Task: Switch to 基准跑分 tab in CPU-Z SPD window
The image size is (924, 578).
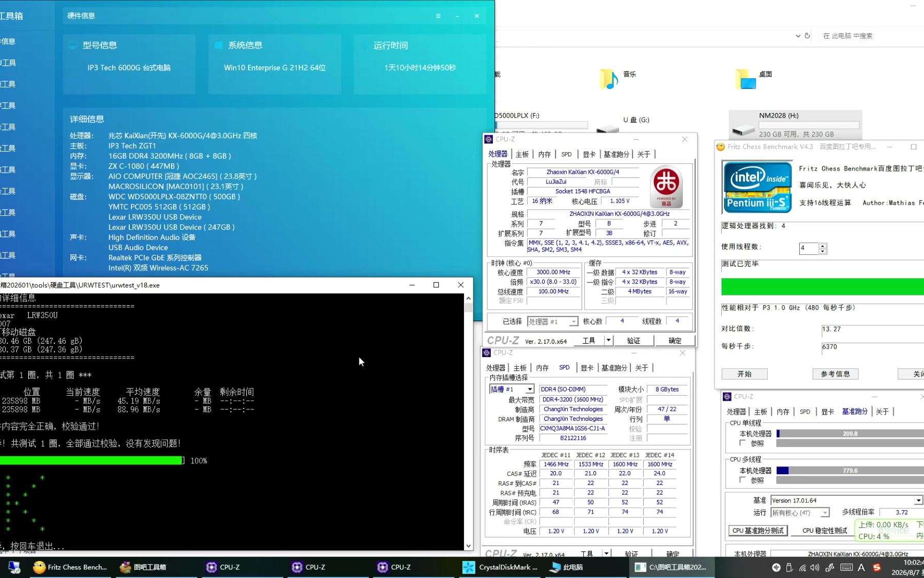Action: pos(614,368)
